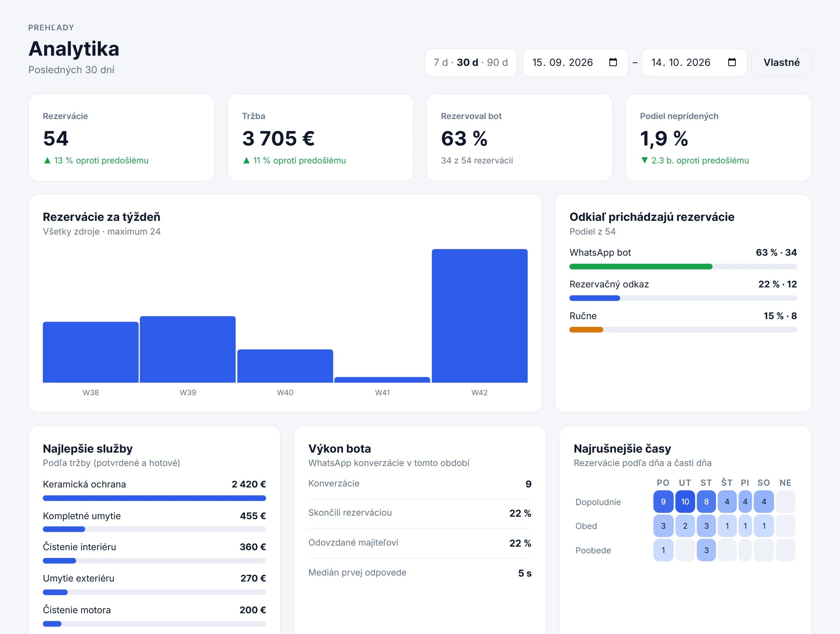This screenshot has height=634, width=840.
Task: Click heatmap cell Obed UT with 2
Action: tap(685, 526)
